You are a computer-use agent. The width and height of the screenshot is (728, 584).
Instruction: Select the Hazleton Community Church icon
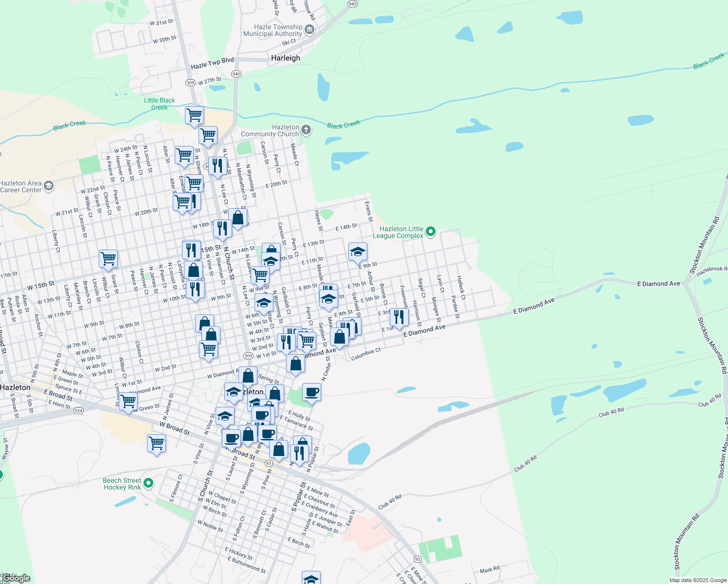306,130
